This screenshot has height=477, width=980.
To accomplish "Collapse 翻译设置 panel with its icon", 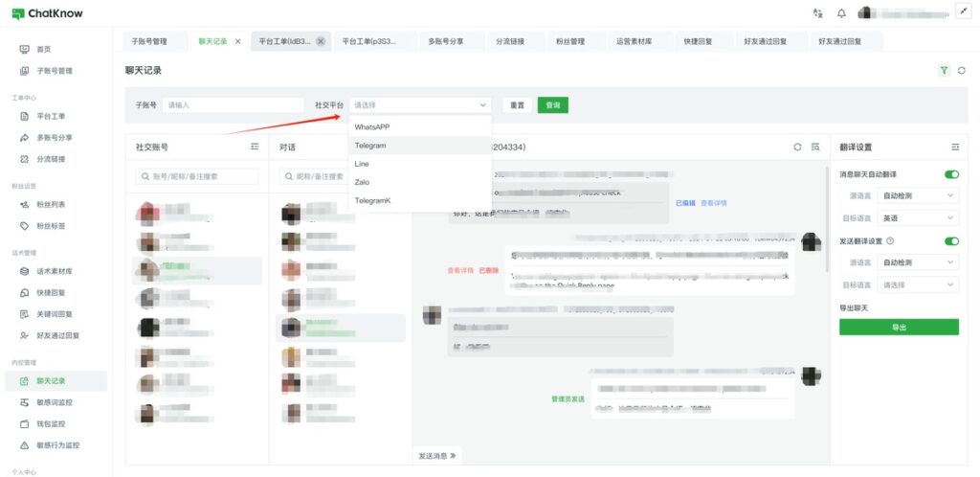I will pyautogui.click(x=955, y=147).
